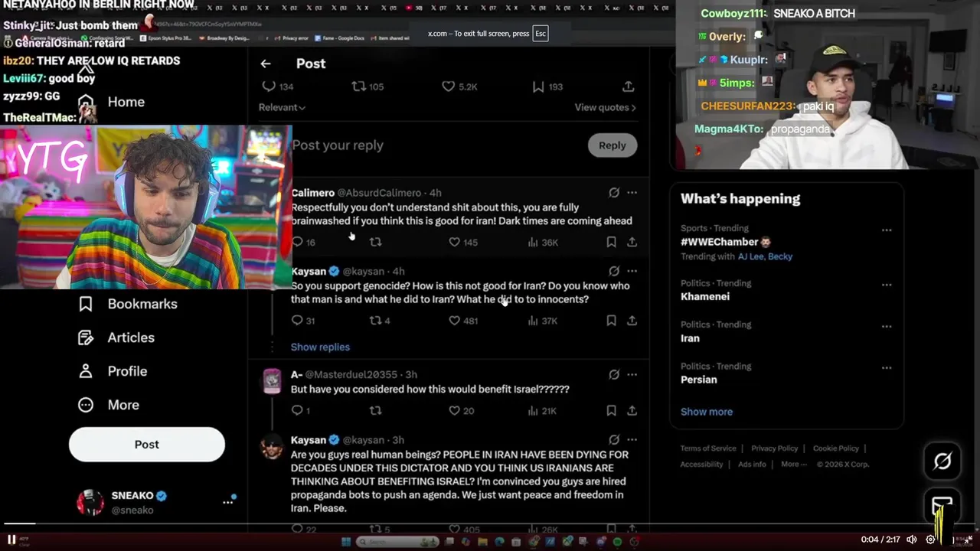Open more options for #WWEChamber trend
980x551 pixels.
point(887,230)
